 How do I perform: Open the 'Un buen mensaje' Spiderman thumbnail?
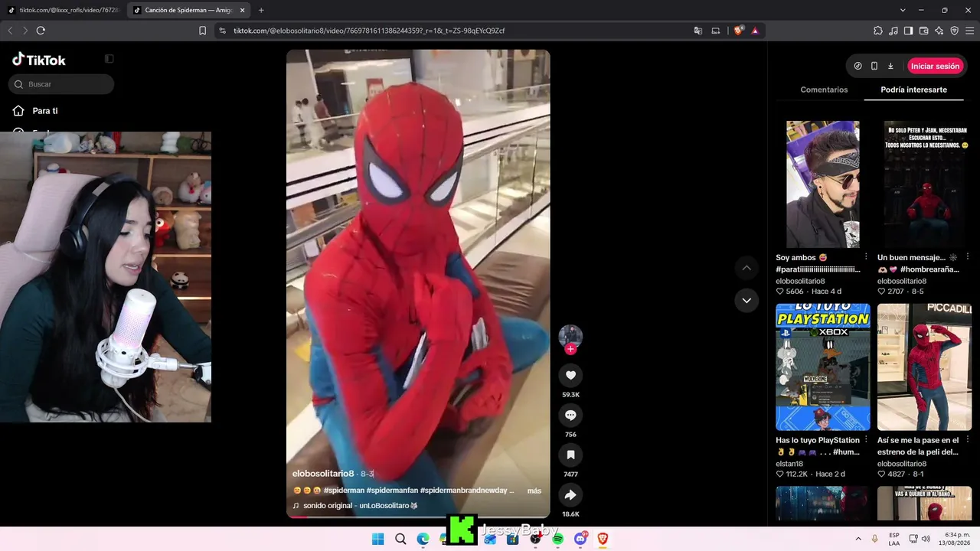924,184
